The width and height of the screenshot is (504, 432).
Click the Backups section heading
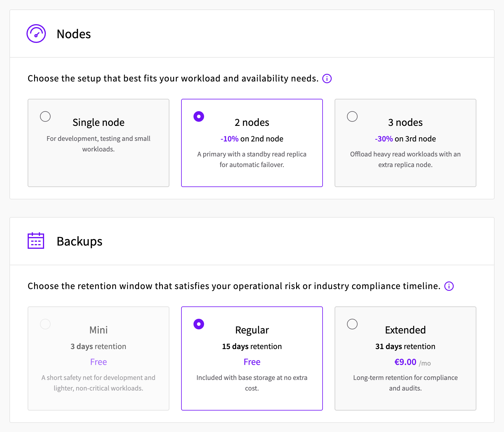click(79, 241)
